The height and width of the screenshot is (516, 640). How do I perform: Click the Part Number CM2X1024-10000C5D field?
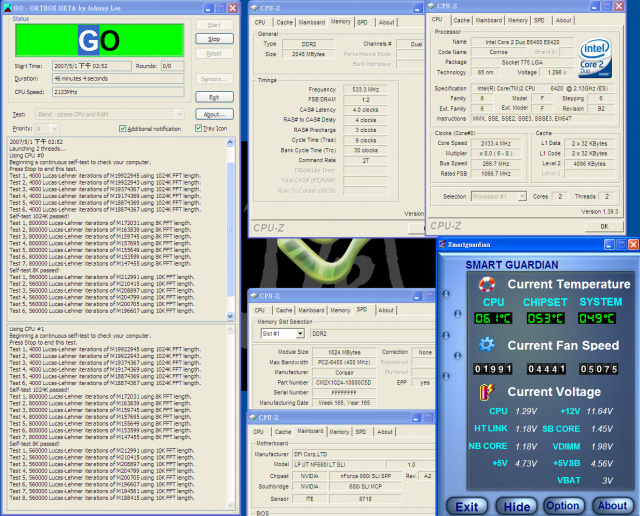(344, 383)
